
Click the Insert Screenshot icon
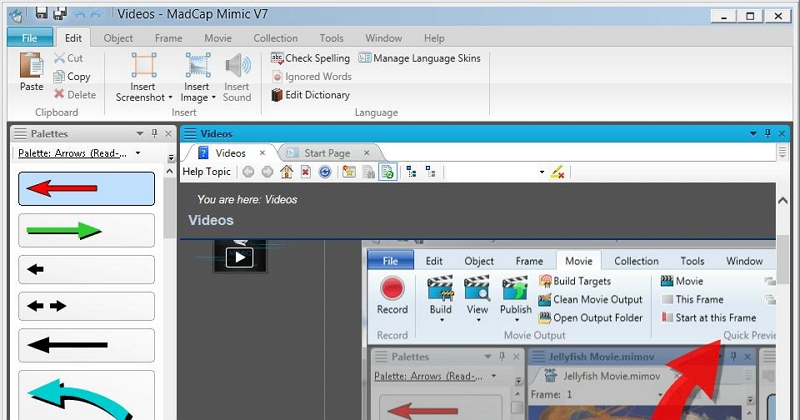pos(143,65)
